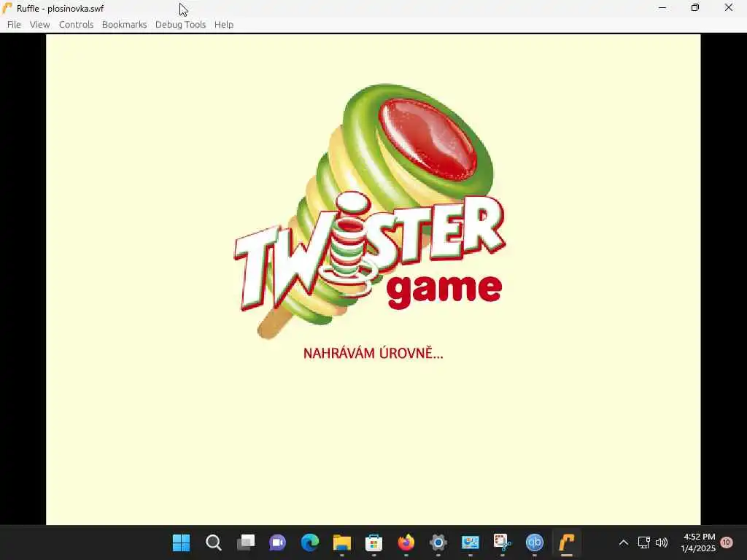The image size is (747, 560).
Task: Open Task View on the taskbar
Action: pyautogui.click(x=246, y=542)
